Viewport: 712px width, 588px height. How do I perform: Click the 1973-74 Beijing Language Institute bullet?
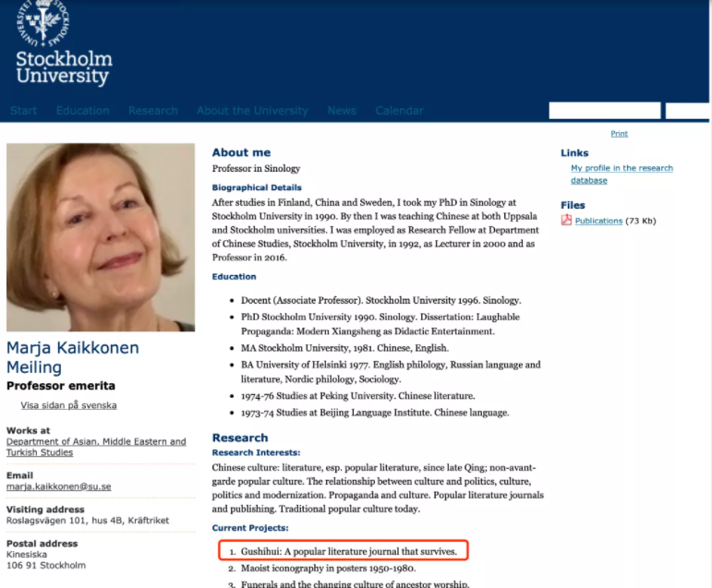[375, 413]
